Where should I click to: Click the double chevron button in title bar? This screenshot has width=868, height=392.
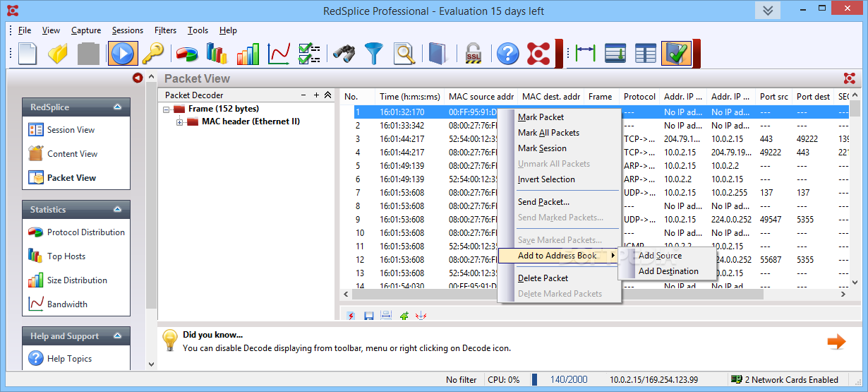(x=768, y=11)
